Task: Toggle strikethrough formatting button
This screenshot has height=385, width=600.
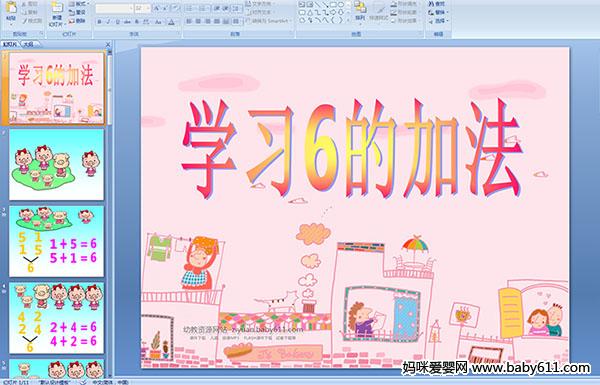Action: click(127, 22)
